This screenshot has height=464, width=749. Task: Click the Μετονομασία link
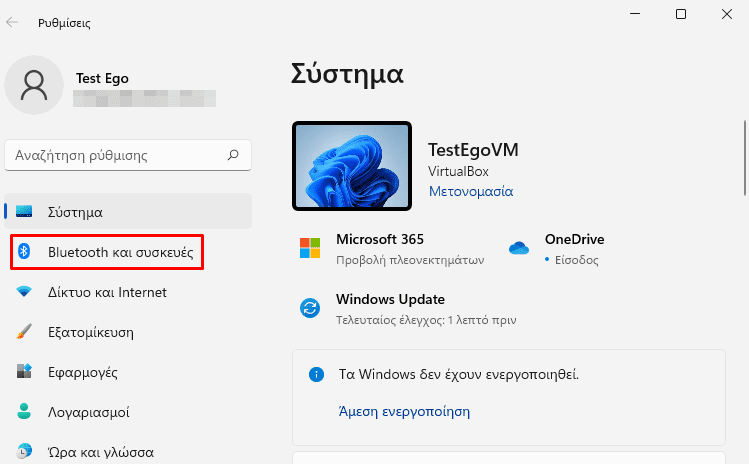(x=471, y=192)
